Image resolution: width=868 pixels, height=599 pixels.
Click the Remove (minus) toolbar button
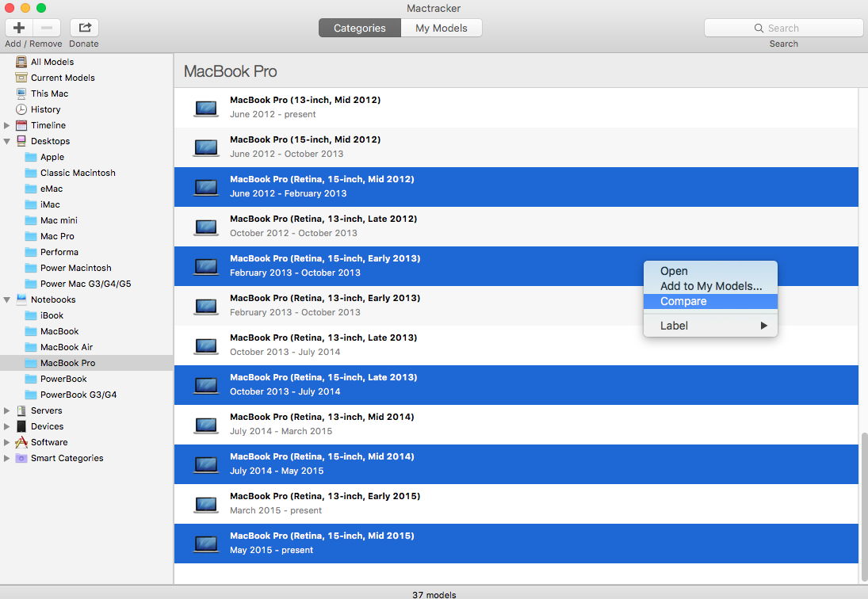[x=47, y=28]
